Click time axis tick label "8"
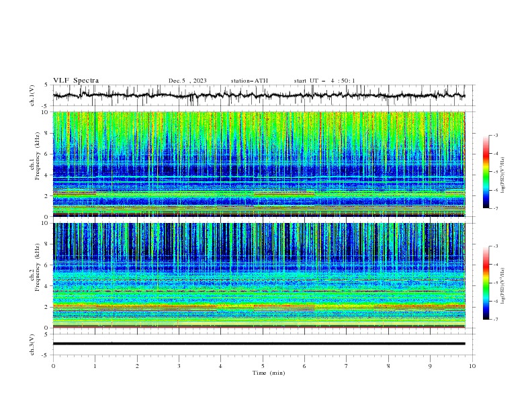Screen dimensions: 532x411 (x=388, y=366)
